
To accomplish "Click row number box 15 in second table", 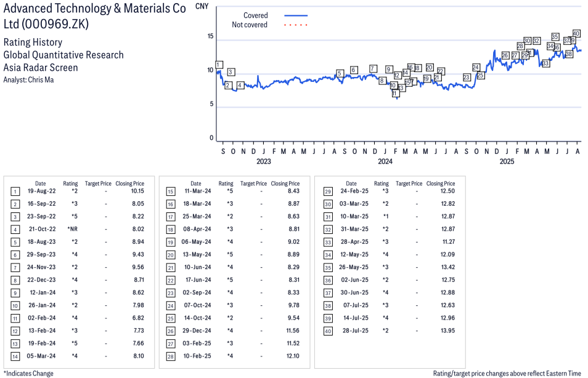I will point(171,192).
